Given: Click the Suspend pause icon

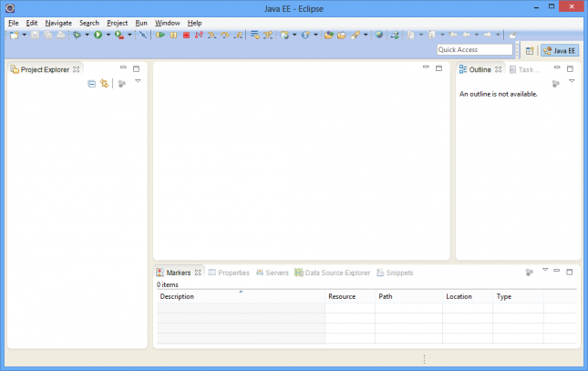Looking at the screenshot, I should (x=173, y=36).
